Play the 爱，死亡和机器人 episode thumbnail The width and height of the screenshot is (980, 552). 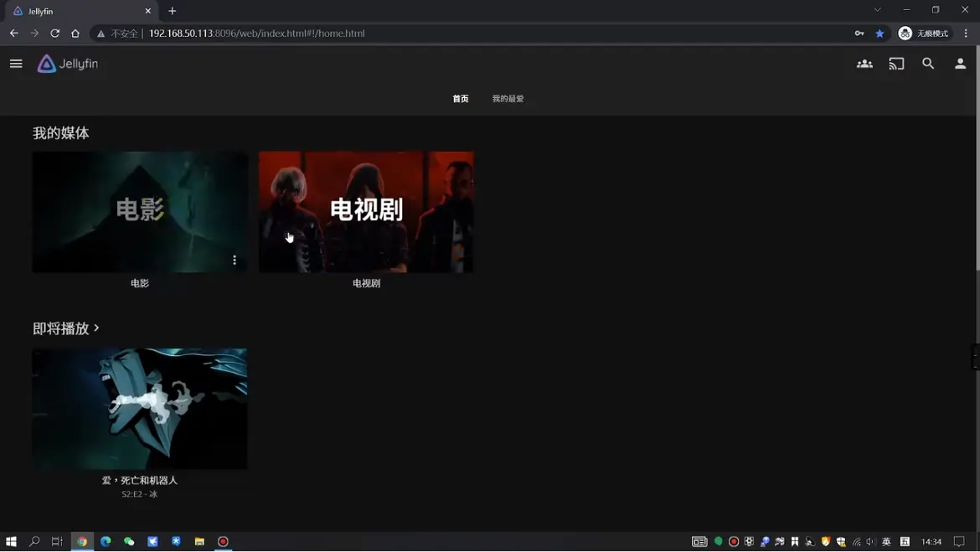point(140,408)
